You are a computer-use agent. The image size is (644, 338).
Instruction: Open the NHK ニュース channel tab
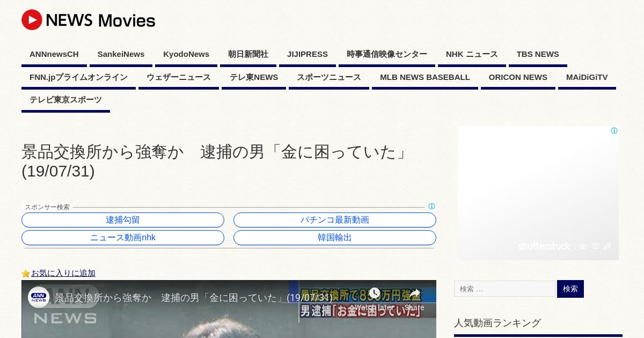[472, 54]
